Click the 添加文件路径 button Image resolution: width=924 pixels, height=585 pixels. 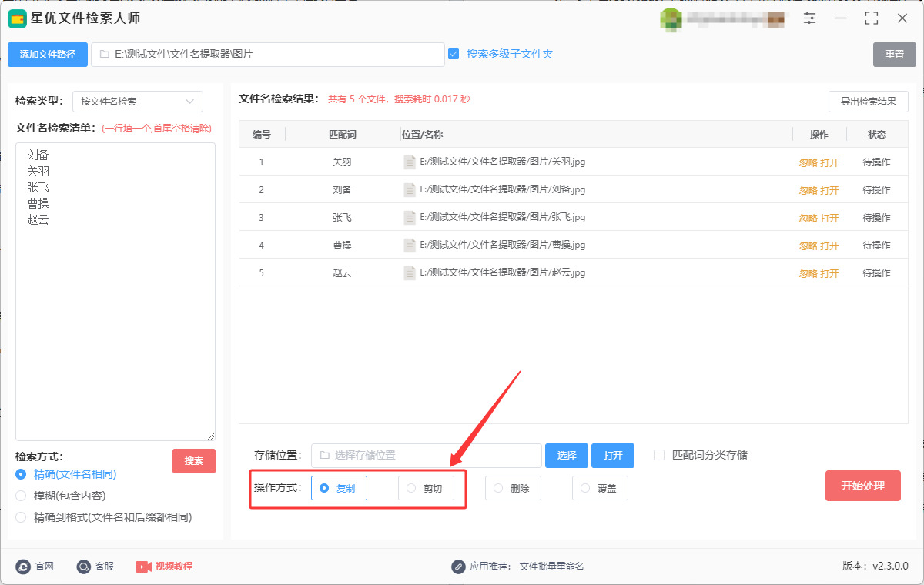click(48, 55)
